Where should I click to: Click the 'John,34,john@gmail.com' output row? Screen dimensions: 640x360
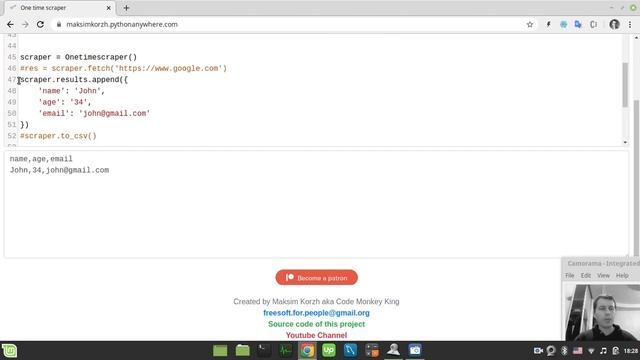click(59, 170)
